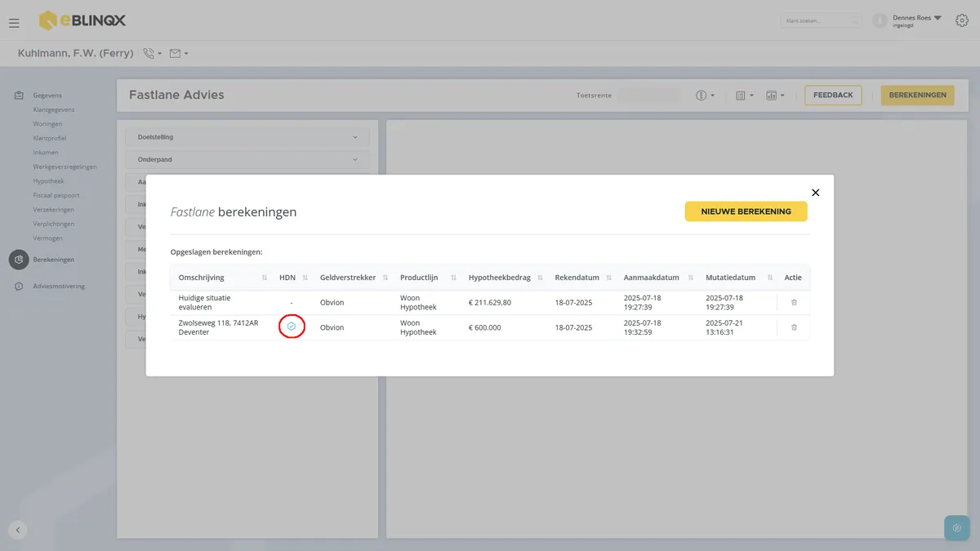Open Berekeningen in the sidebar
Screen dimensions: 980x551
pyautogui.click(x=53, y=260)
